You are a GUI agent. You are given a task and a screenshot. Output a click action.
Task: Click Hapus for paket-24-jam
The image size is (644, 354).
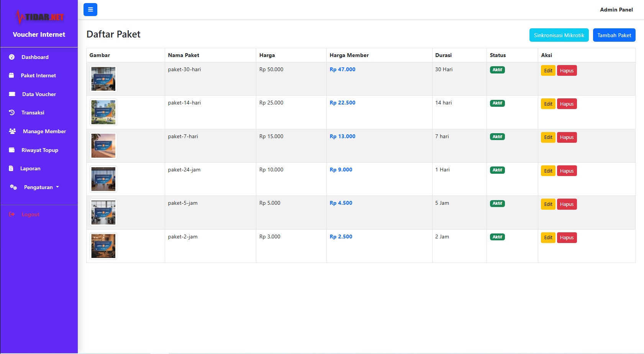[x=567, y=171]
